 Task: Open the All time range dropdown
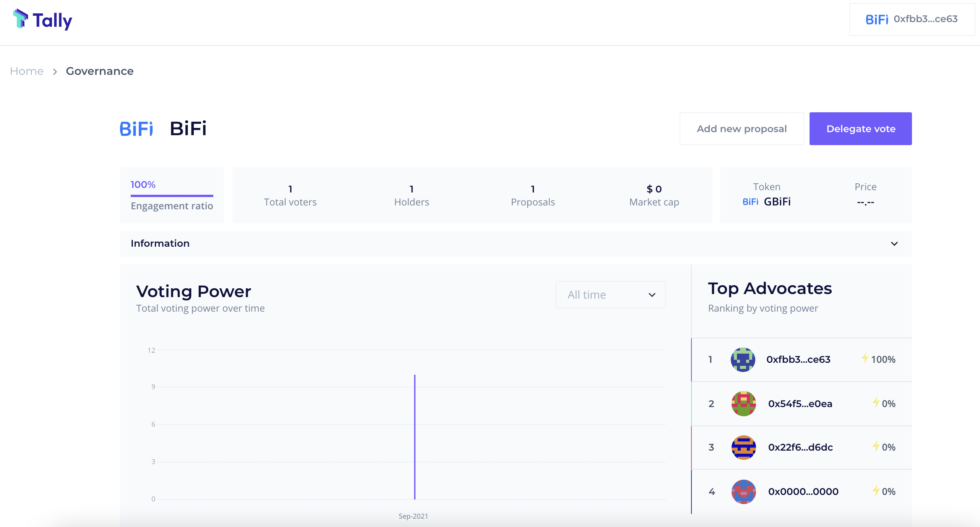[x=610, y=295]
